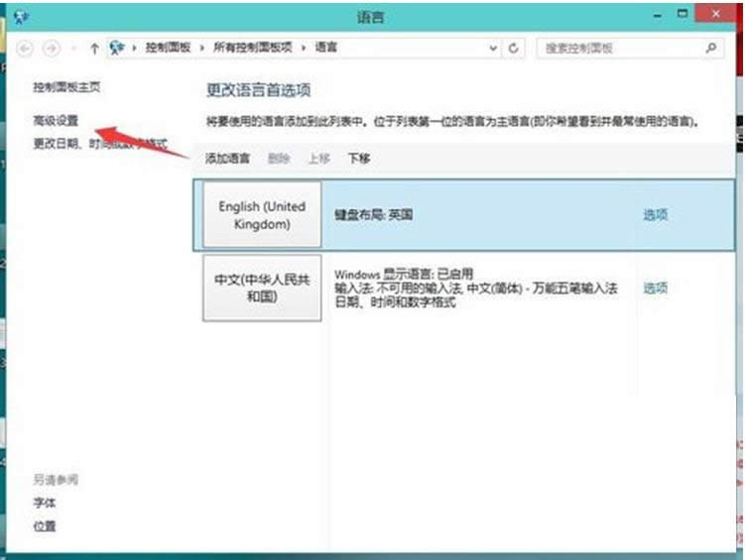Image resolution: width=745 pixels, height=560 pixels.
Task: Click 添加语言 button
Action: [227, 158]
